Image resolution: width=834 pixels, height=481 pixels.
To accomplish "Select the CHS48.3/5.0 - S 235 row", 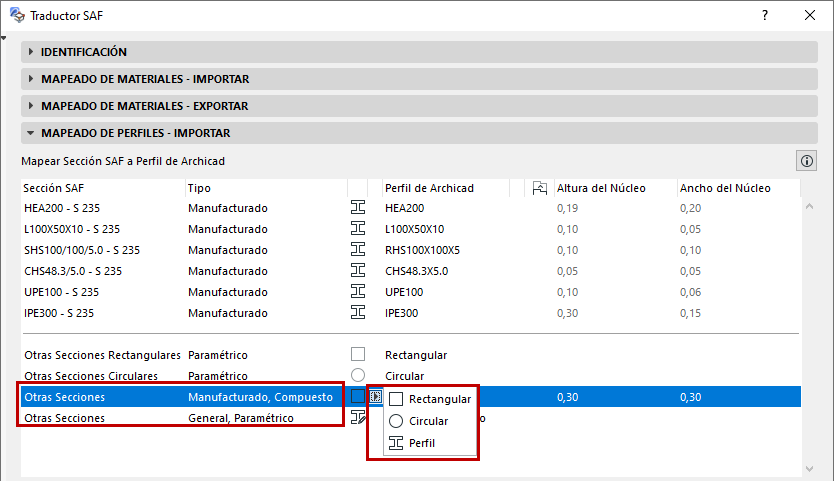I will [411, 271].
